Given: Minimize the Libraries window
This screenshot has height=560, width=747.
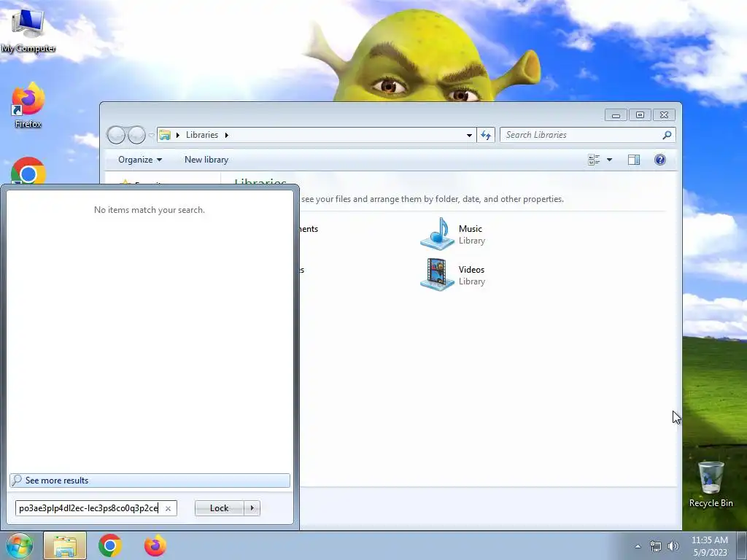Looking at the screenshot, I should [x=616, y=115].
